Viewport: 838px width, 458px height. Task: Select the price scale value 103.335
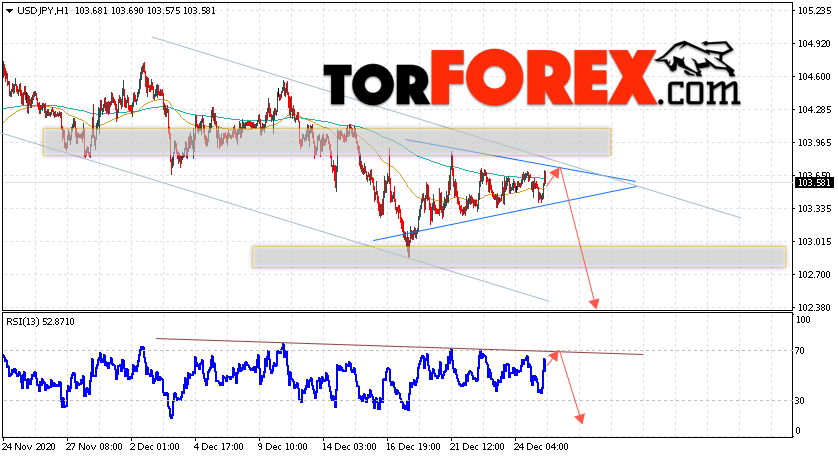(x=814, y=208)
